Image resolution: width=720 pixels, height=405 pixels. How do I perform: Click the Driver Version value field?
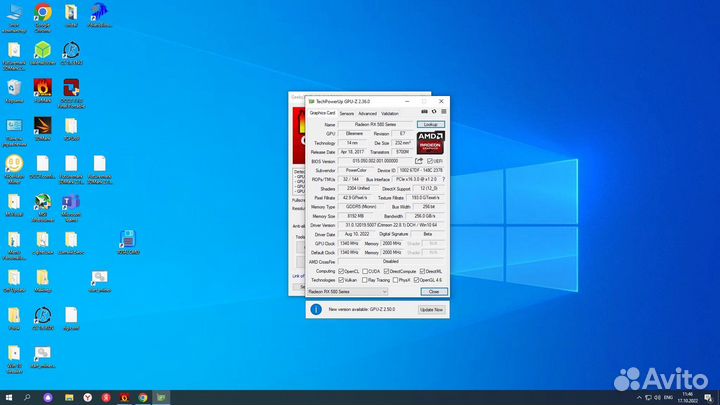click(x=392, y=225)
